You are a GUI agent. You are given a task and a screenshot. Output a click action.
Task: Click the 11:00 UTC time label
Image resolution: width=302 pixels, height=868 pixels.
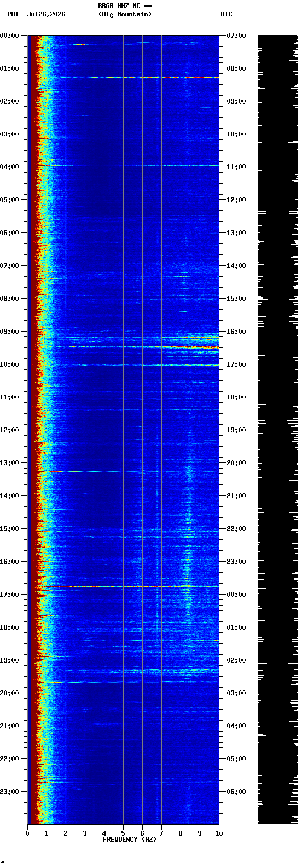tap(236, 167)
